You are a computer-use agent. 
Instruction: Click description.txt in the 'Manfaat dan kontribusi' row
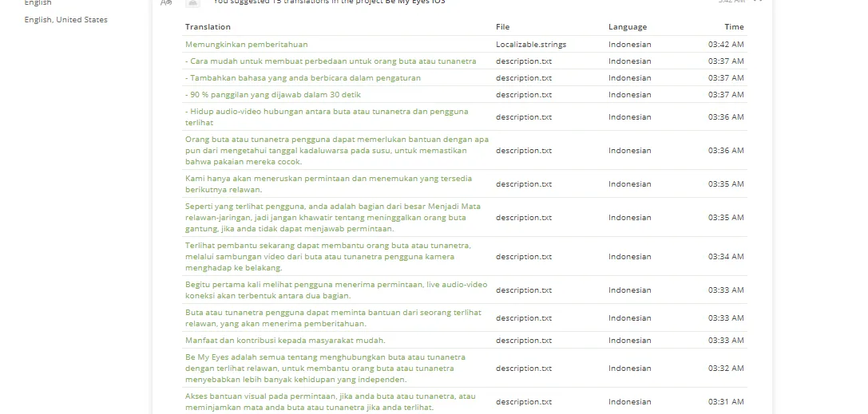point(524,341)
